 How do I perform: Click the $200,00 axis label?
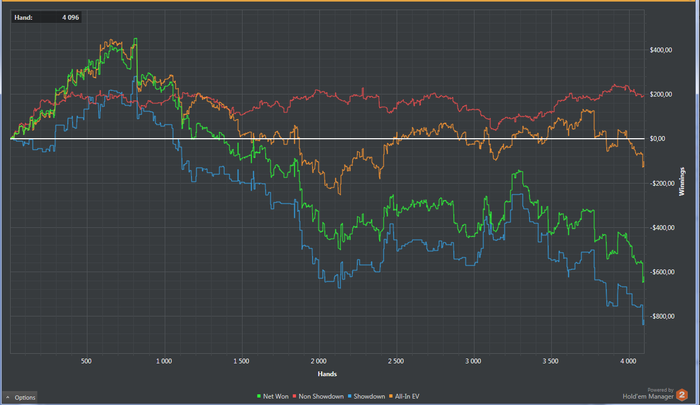pos(661,94)
